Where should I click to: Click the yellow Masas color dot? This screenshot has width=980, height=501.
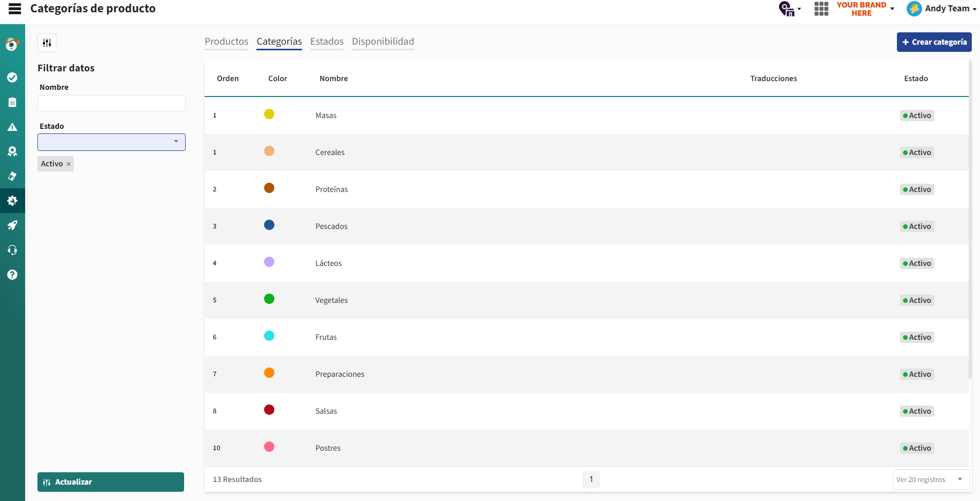pyautogui.click(x=269, y=114)
